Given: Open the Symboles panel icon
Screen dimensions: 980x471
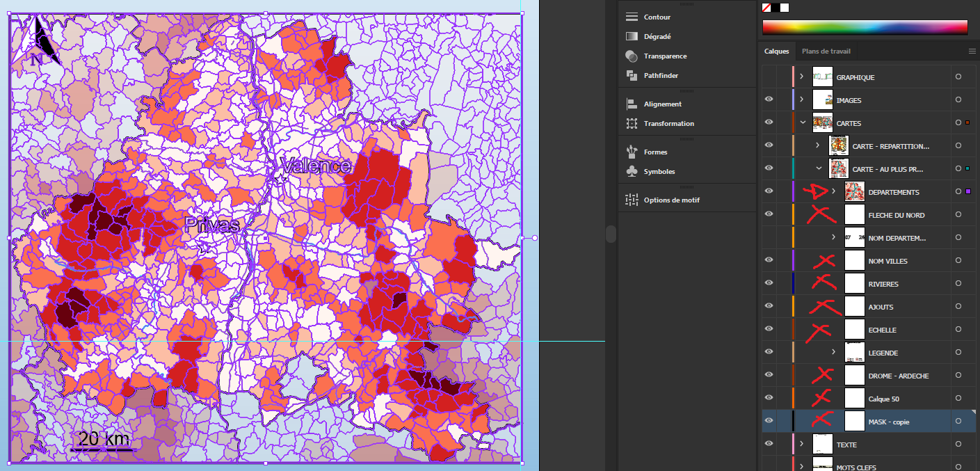Looking at the screenshot, I should pyautogui.click(x=632, y=171).
